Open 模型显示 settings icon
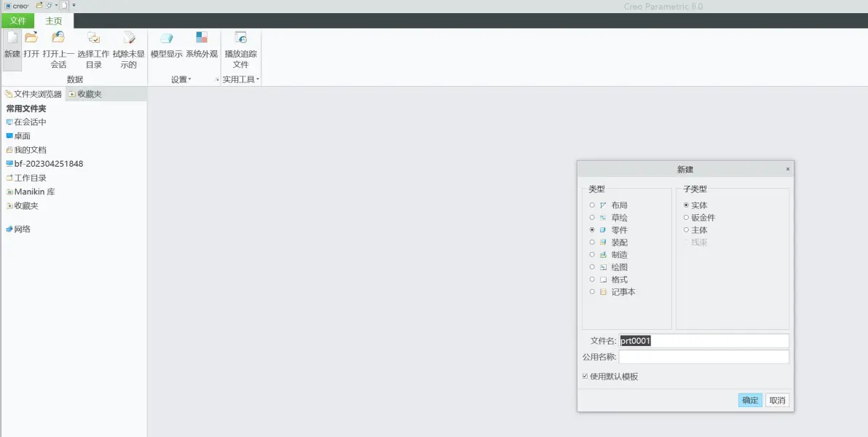This screenshot has width=868, height=437. pyautogui.click(x=167, y=38)
